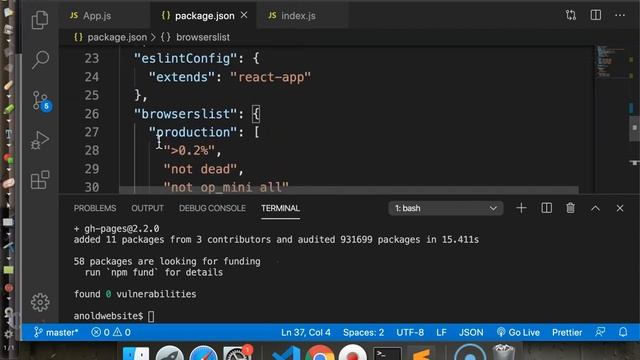Change indentation via Spaces: 2
Viewport: 640px width, 360px height.
click(x=363, y=332)
